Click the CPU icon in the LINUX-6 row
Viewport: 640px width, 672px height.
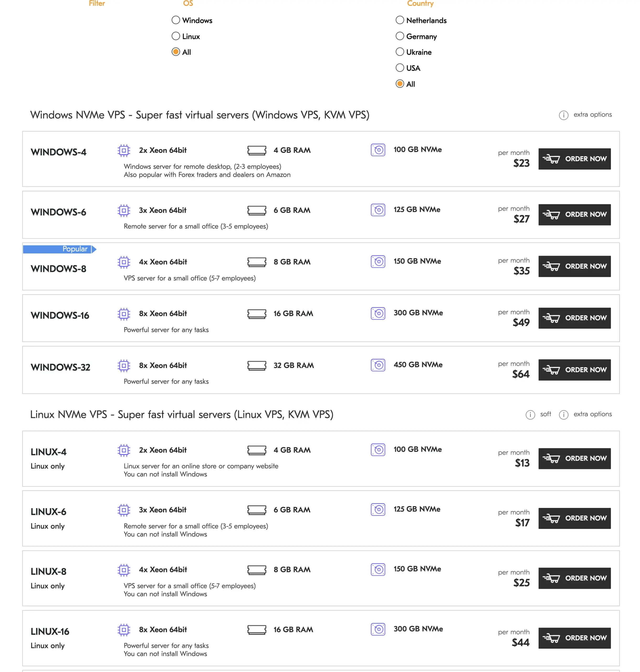pos(124,510)
